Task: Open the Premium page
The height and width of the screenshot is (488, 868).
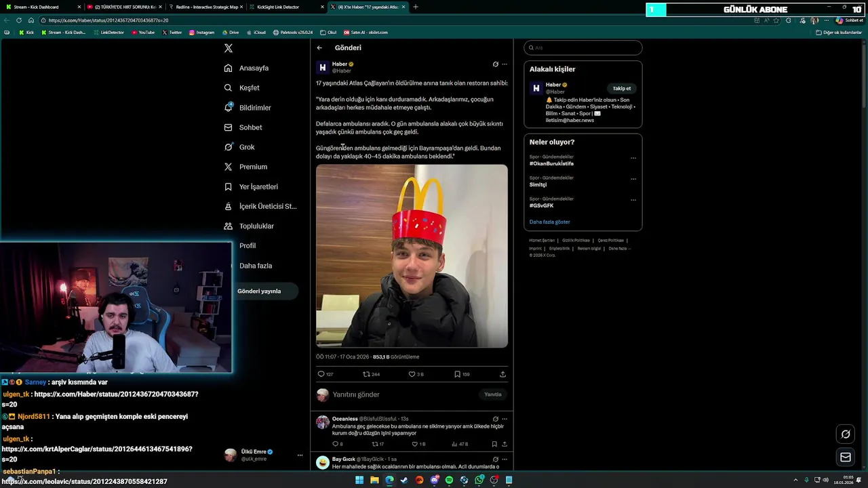Action: click(x=245, y=167)
